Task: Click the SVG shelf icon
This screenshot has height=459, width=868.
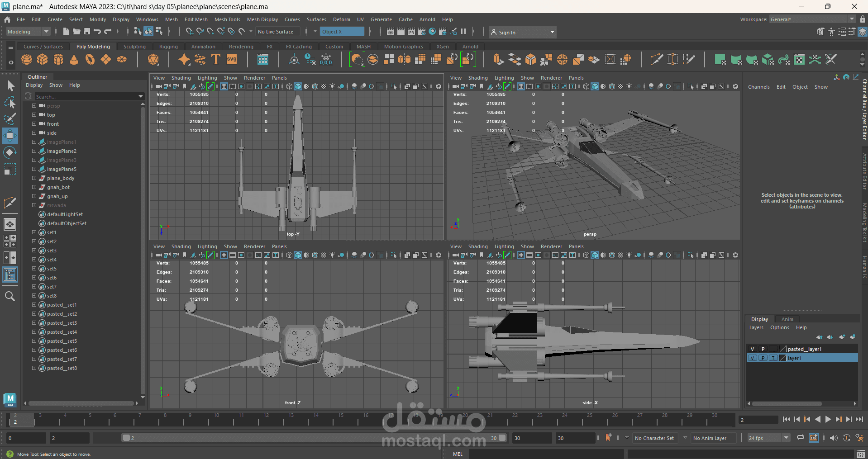Action: click(x=232, y=59)
